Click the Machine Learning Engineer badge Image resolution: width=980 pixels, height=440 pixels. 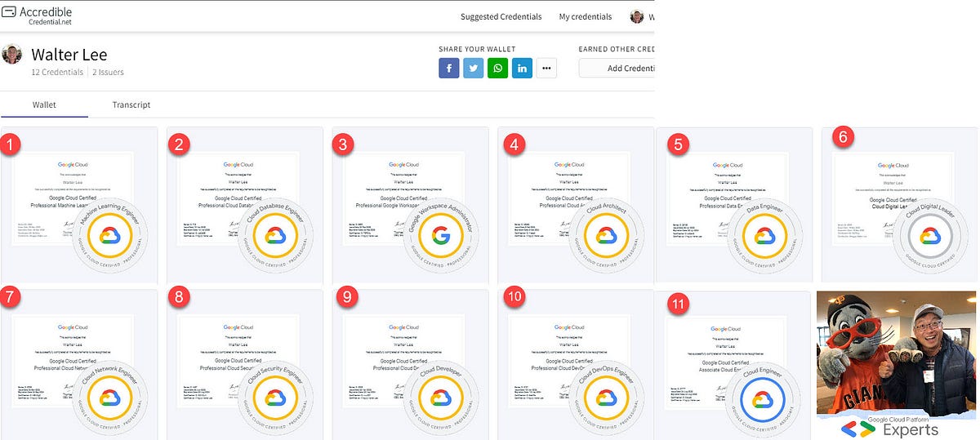pos(109,235)
